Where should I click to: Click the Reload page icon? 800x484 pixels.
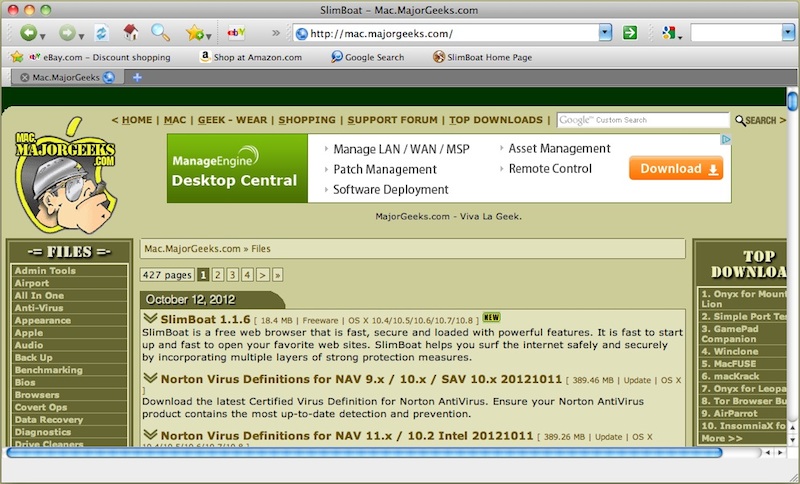[101, 33]
